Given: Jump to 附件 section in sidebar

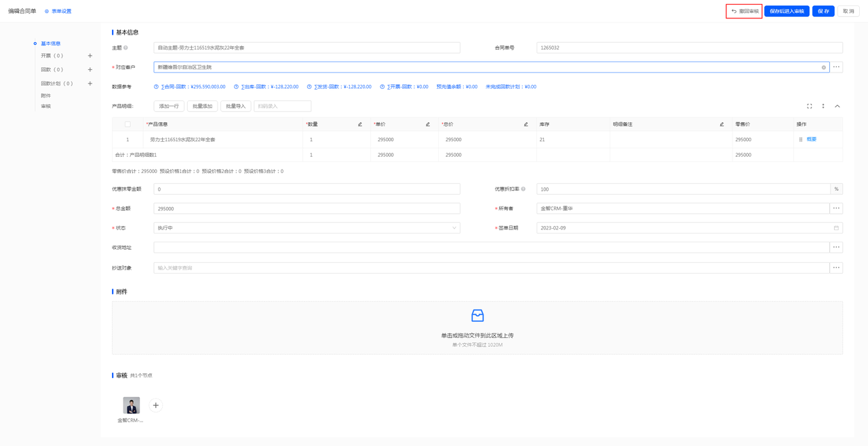Looking at the screenshot, I should 46,96.
